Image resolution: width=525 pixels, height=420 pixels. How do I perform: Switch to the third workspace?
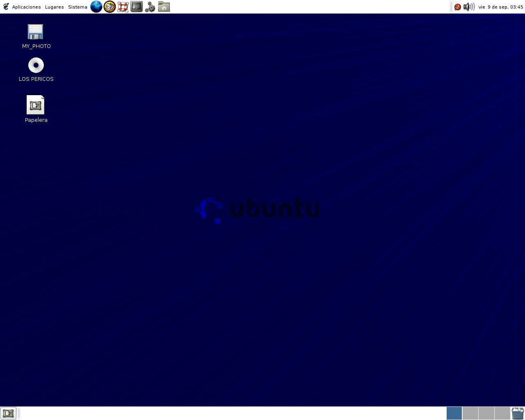(x=486, y=413)
